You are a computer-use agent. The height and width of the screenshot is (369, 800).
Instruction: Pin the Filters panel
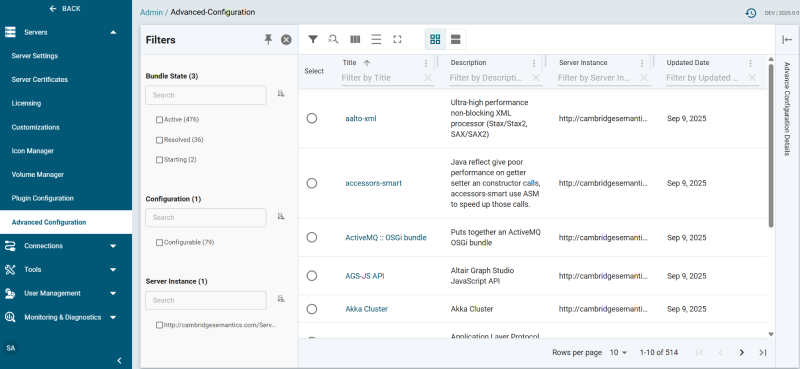(268, 40)
